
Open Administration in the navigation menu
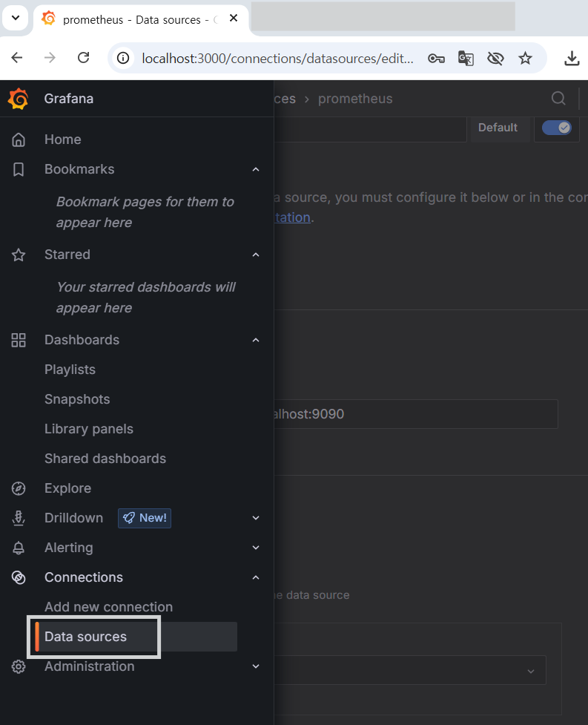pos(90,666)
